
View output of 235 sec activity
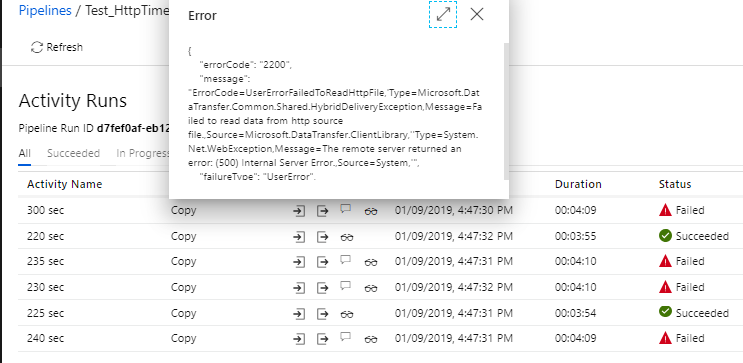point(322,262)
